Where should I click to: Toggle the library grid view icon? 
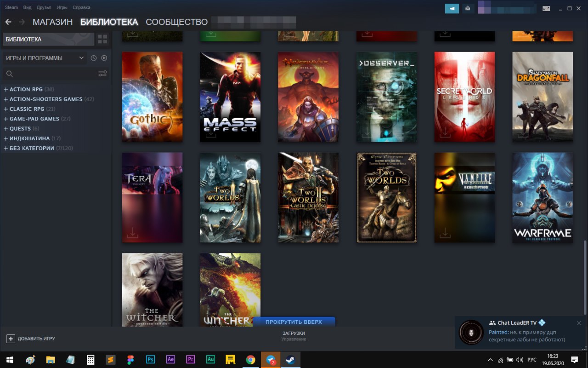(x=102, y=39)
